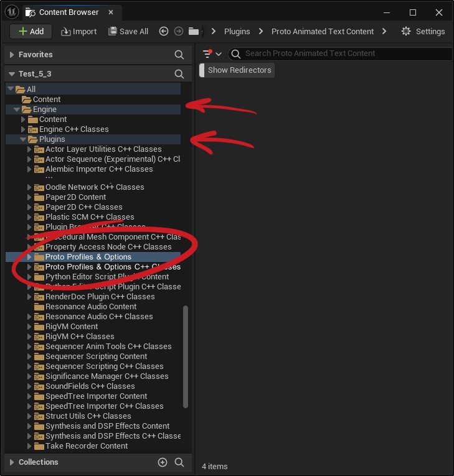The image size is (454, 476).
Task: Click search icon in Favorites header
Action: pyautogui.click(x=179, y=55)
